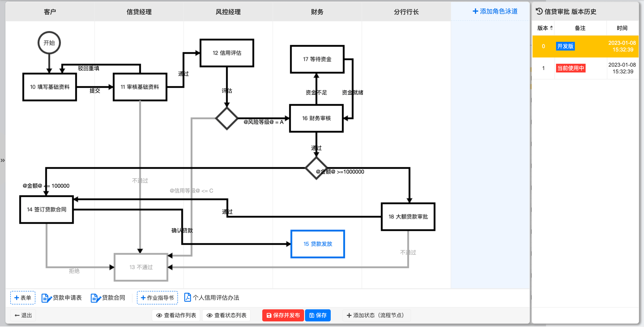Click the 表单 add-form button
644x327 pixels.
23,297
